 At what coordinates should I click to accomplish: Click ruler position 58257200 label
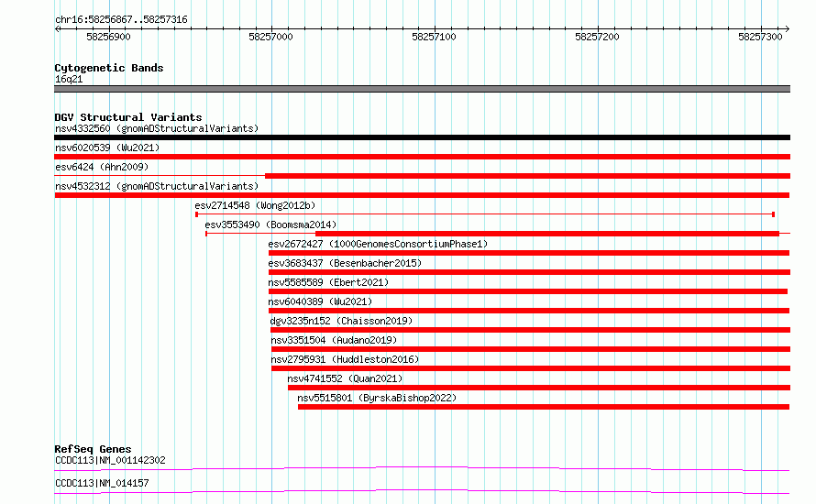(597, 37)
